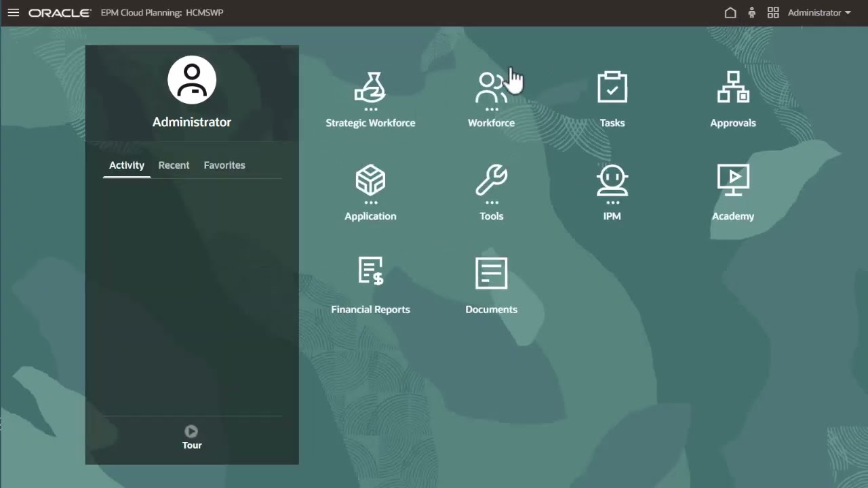The width and height of the screenshot is (868, 488).
Task: Open the Approvals hierarchy icon
Action: tap(733, 87)
